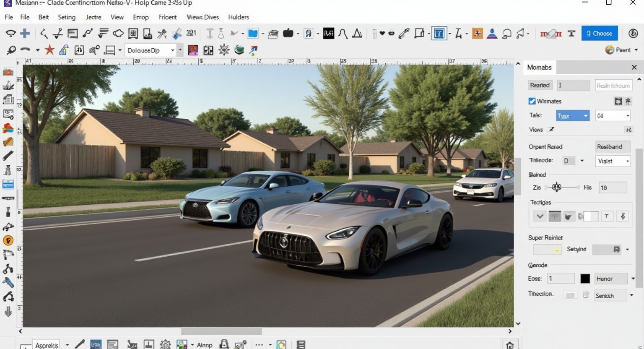This screenshot has width=644, height=349.
Task: Open the Hulders menu
Action: pyautogui.click(x=239, y=17)
